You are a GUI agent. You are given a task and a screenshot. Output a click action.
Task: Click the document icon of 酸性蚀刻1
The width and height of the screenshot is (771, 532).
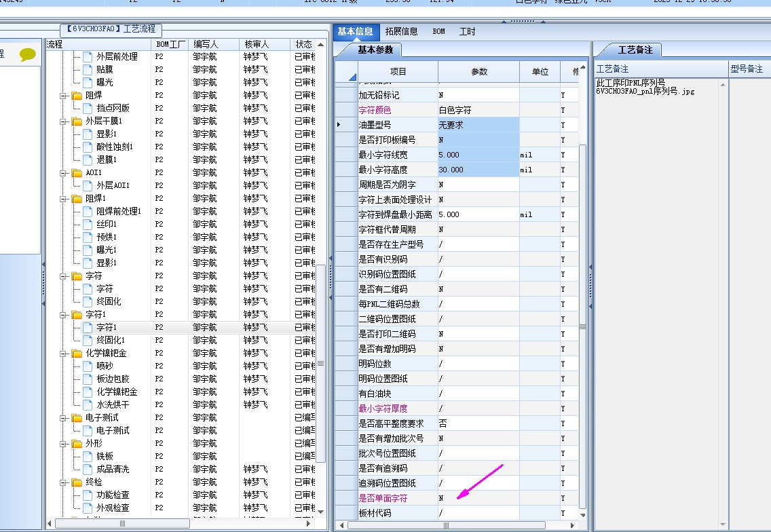[88, 147]
